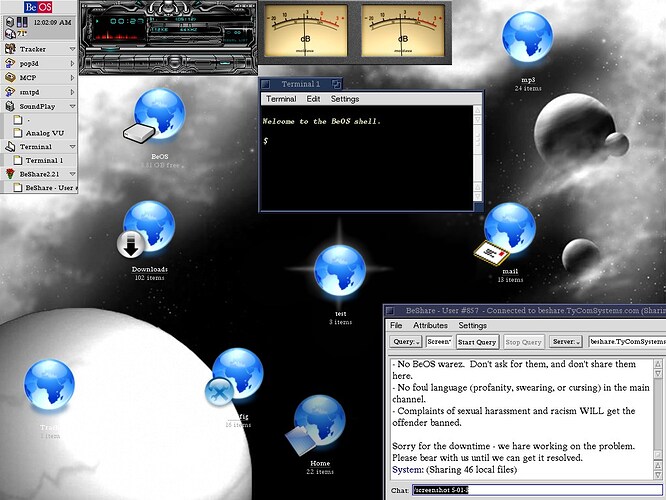Click the '102 items' label under Downloads
666x500 pixels.
coord(150,277)
